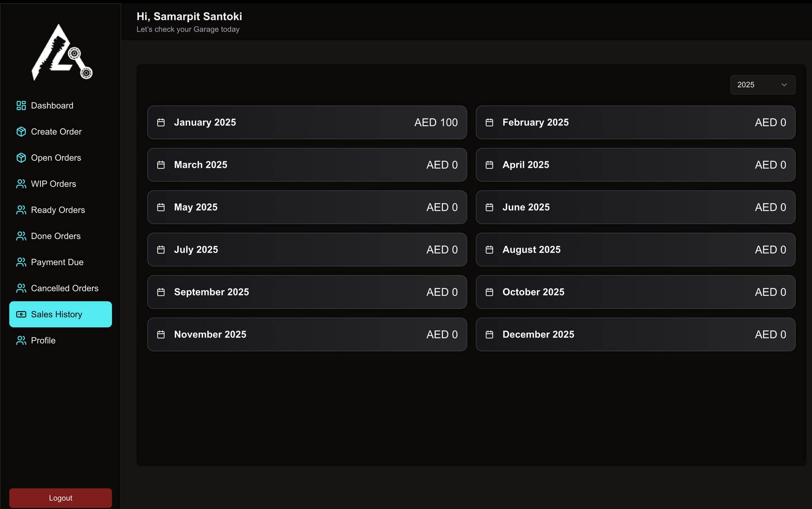Click the garage logo in sidebar
812x509 pixels.
(x=61, y=52)
